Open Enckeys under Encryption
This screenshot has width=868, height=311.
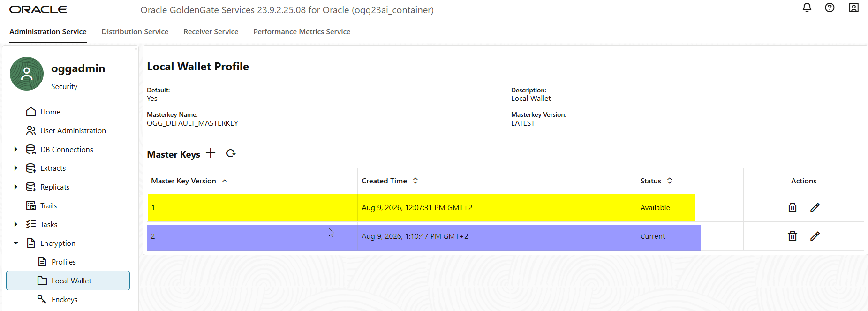(65, 299)
